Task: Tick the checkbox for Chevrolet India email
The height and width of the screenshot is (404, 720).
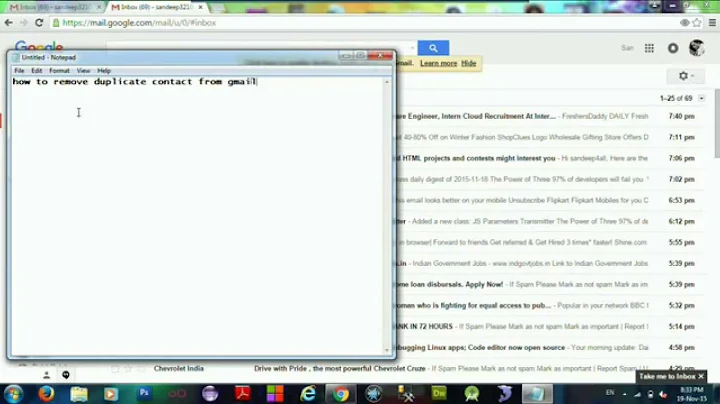Action: (x=115, y=369)
